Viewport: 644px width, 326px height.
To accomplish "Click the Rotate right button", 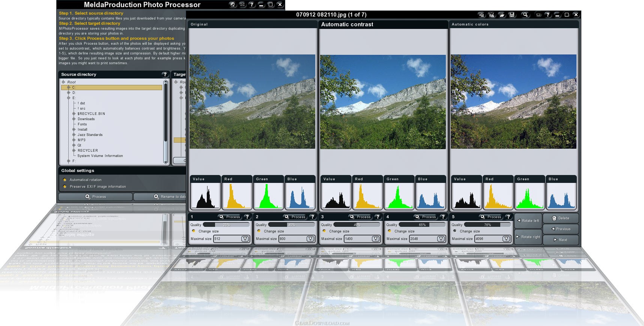I will point(528,237).
